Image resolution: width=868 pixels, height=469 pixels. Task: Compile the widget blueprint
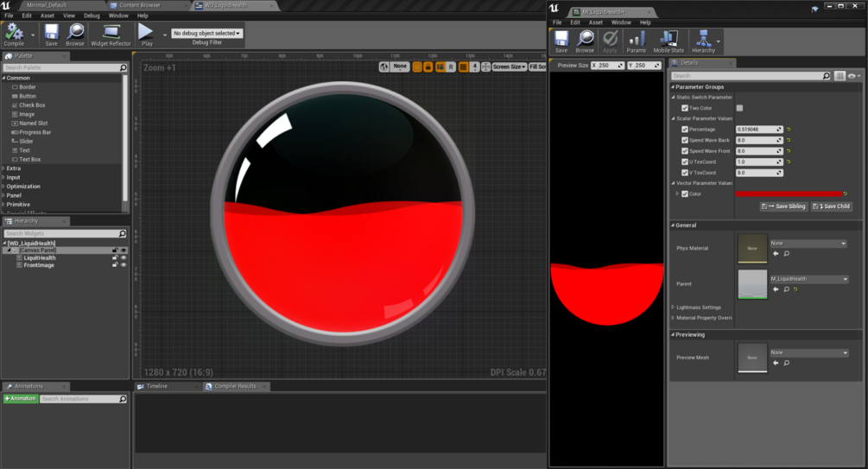[x=14, y=35]
